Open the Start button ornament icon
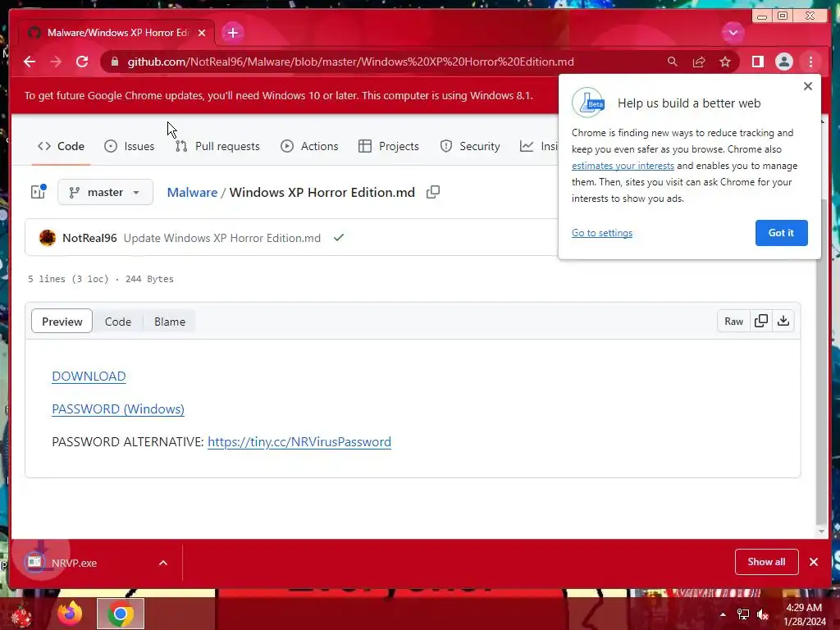This screenshot has height=630, width=840. click(21, 615)
